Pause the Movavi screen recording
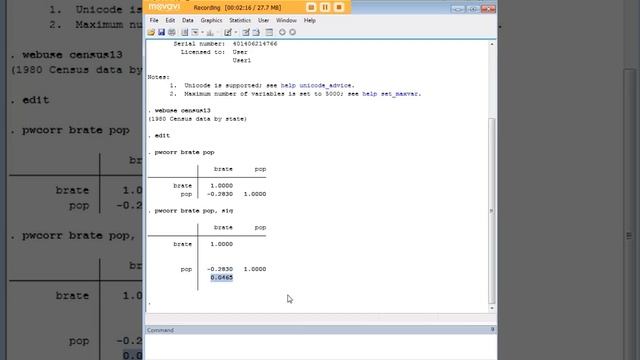The height and width of the screenshot is (360, 640). point(325,7)
